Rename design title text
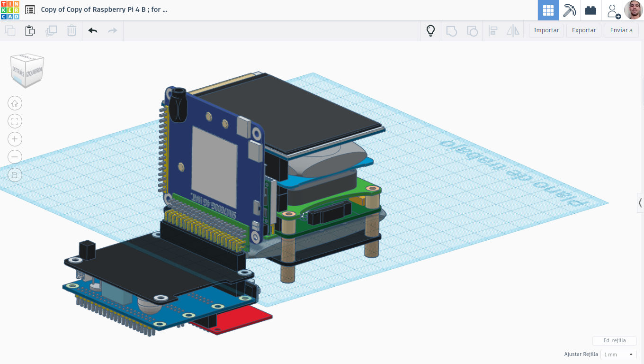Viewport: 644px width, 364px height. click(104, 9)
